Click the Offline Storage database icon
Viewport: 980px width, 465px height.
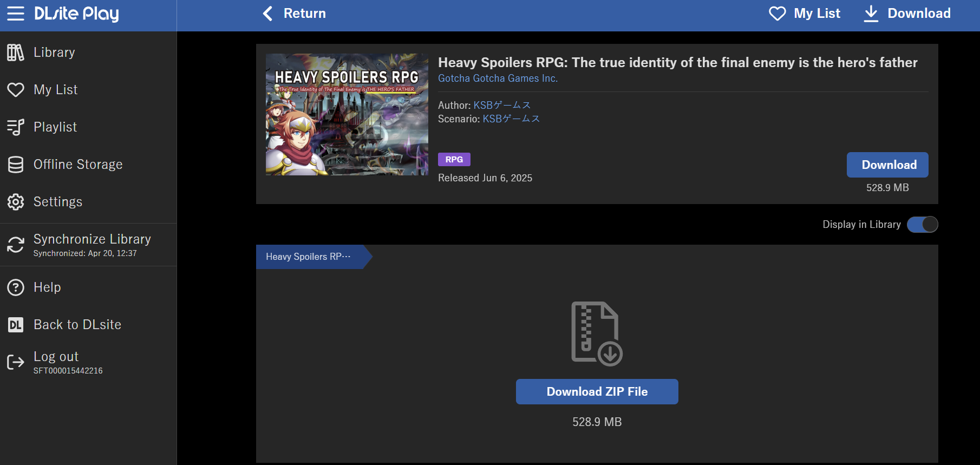tap(16, 165)
